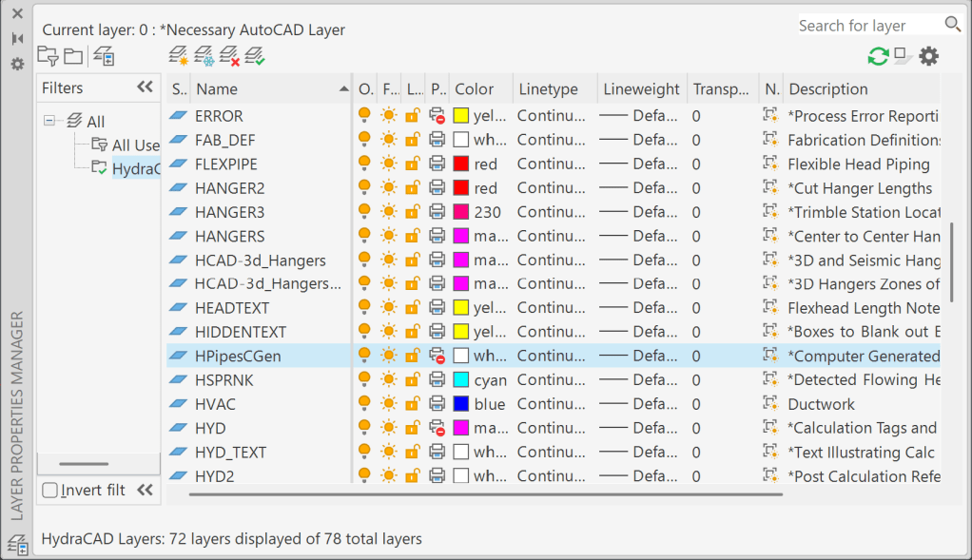972x560 pixels.
Task: Click the Lineweight column header
Action: pyautogui.click(x=642, y=88)
